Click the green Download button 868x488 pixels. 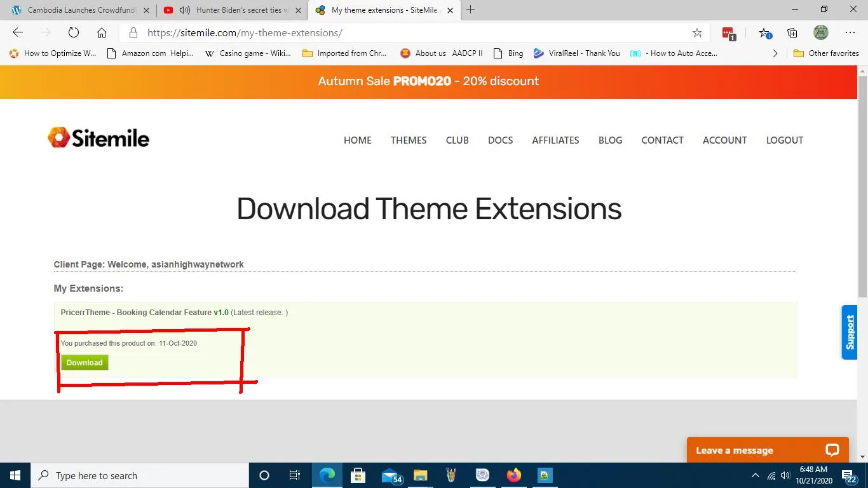click(x=85, y=363)
